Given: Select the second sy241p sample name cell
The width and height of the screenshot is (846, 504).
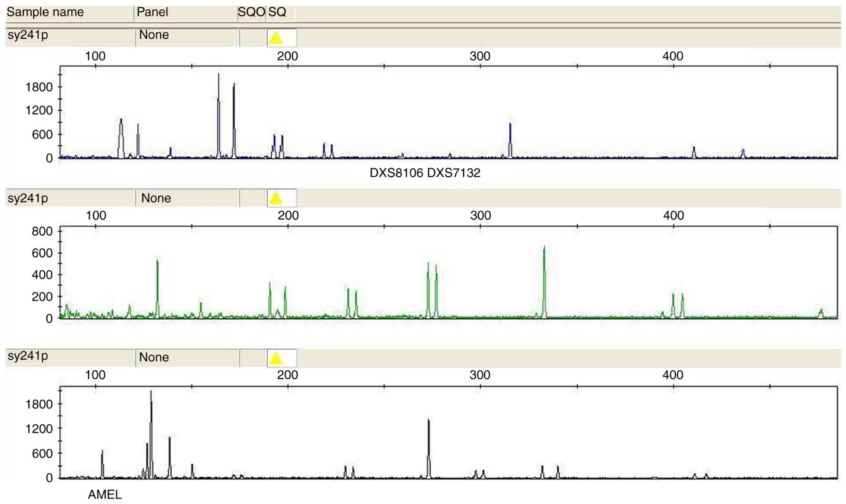Looking at the screenshot, I should tap(27, 198).
